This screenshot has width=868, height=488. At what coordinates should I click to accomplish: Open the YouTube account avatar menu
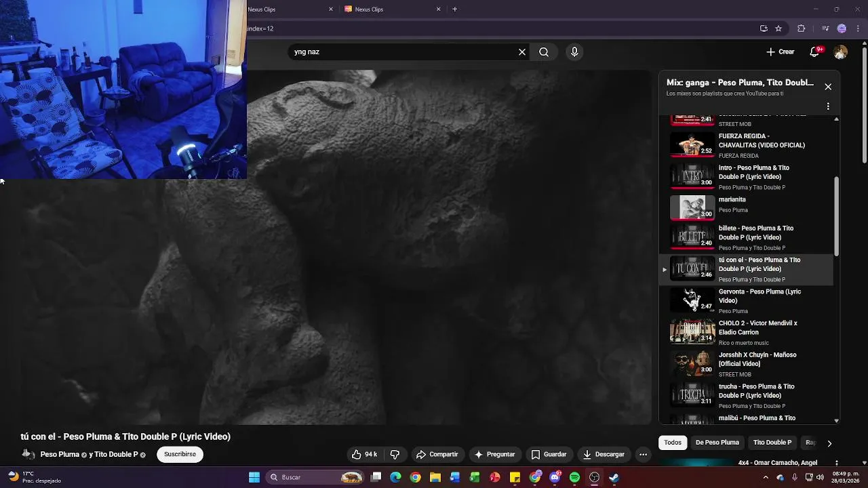tap(840, 52)
